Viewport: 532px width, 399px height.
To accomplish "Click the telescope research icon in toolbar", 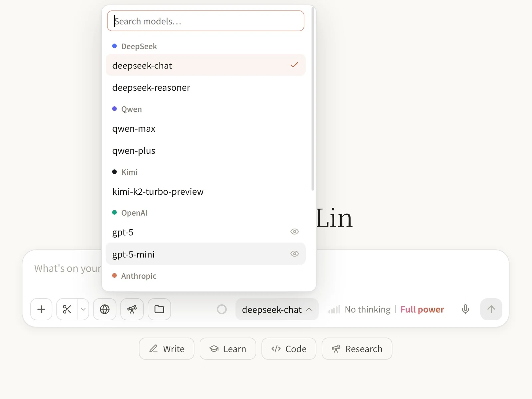I will (x=132, y=309).
